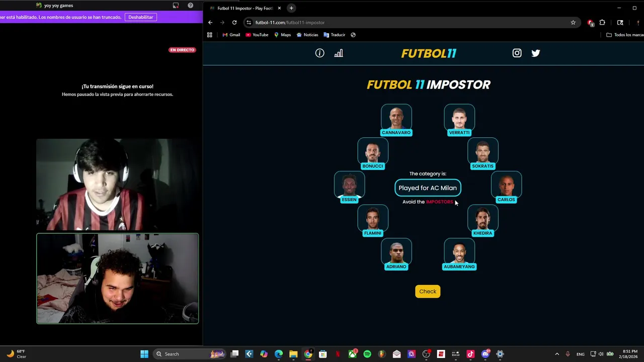Click the help question mark icon in streaming app
644x362 pixels.
tap(190, 6)
